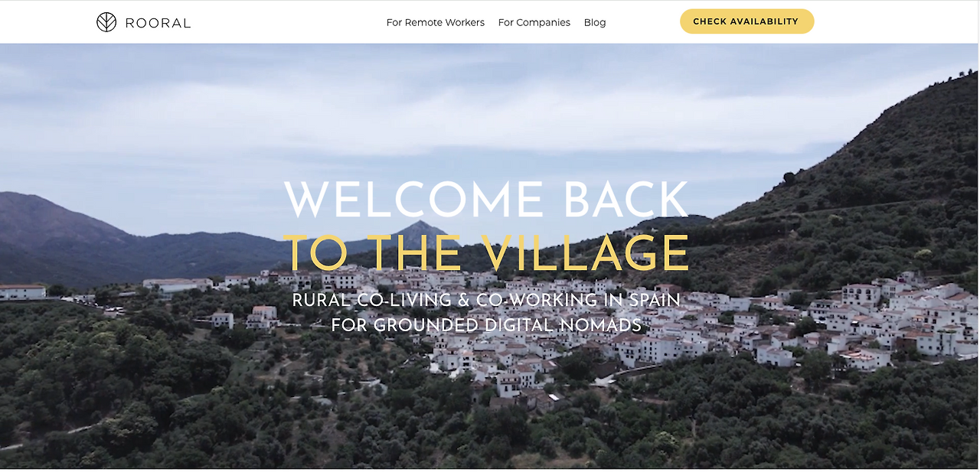The width and height of the screenshot is (980, 472).
Task: Click the long white building at left edge
Action: click(23, 292)
